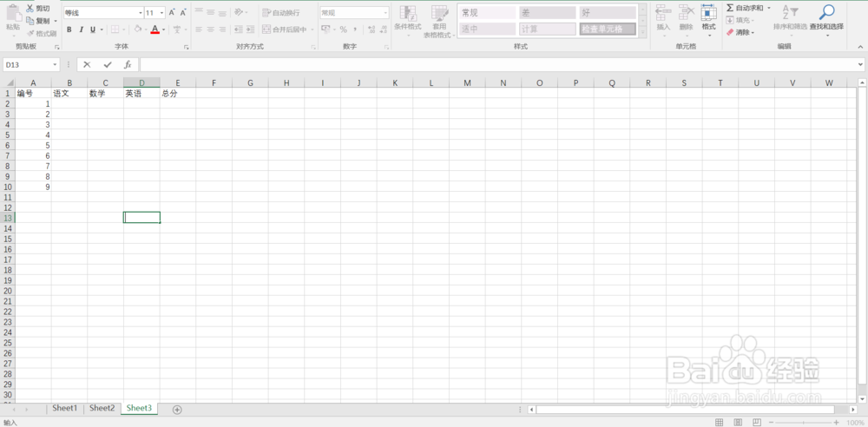Expand the formula bar
This screenshot has height=427, width=868.
click(x=860, y=65)
